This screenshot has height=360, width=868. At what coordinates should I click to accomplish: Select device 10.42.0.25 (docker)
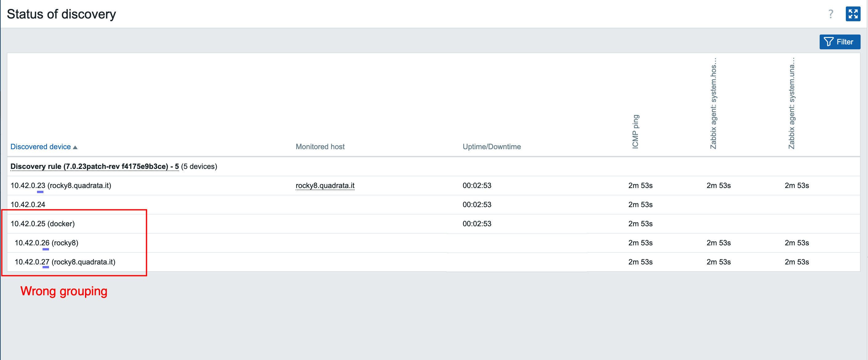pyautogui.click(x=43, y=223)
